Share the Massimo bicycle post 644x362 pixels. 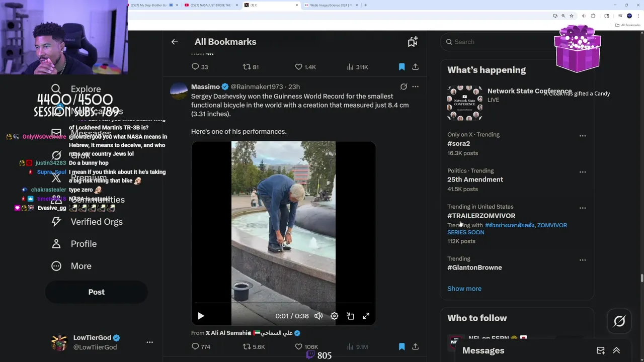(x=415, y=346)
